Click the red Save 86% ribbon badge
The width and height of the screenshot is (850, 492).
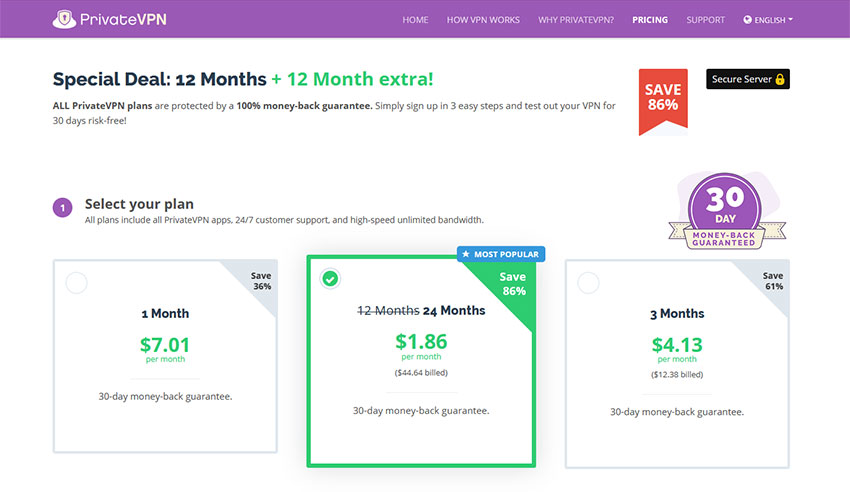[x=663, y=102]
